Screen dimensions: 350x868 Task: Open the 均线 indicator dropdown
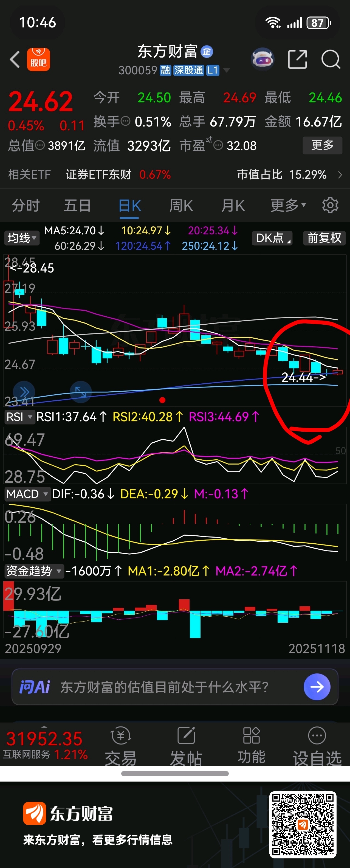pos(22,238)
